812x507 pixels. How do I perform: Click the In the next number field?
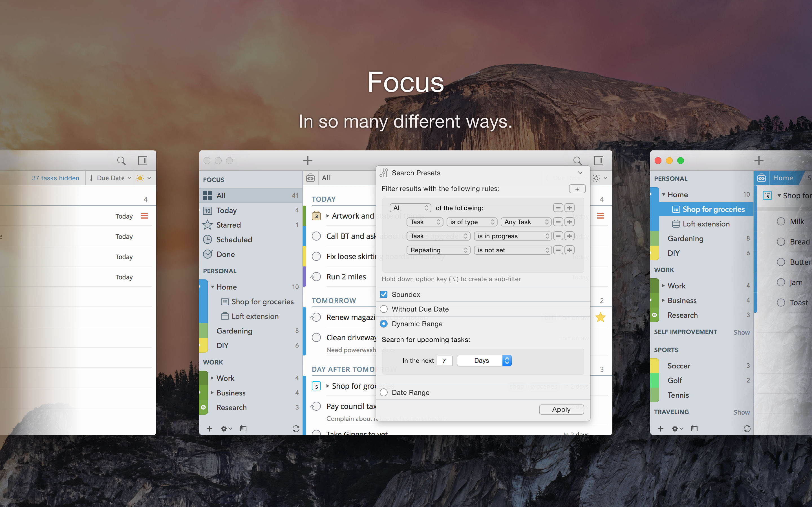(x=444, y=361)
